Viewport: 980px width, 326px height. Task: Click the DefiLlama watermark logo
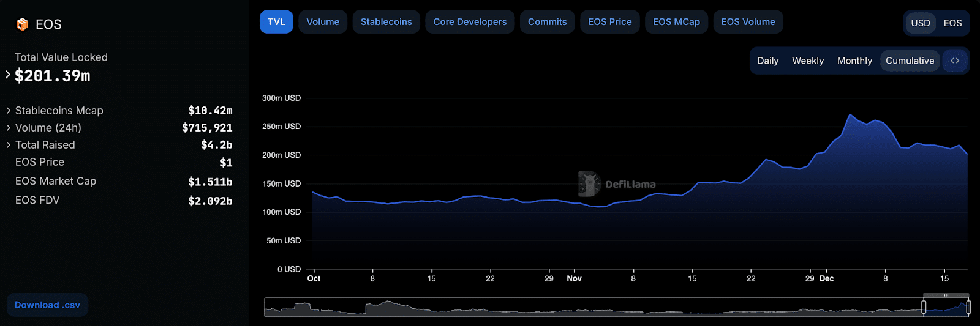click(617, 183)
